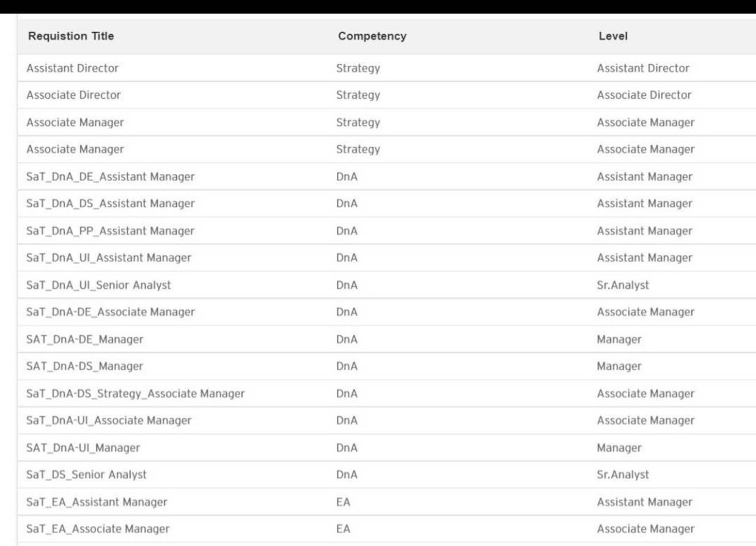
Task: Open SaT_DnA_UI_Assistant Manager requisition
Action: coord(109,258)
